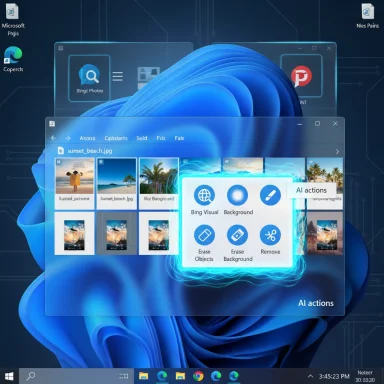Image resolution: width=384 pixels, height=384 pixels.
Task: Click the app icon in front window title bar
Action: click(52, 124)
